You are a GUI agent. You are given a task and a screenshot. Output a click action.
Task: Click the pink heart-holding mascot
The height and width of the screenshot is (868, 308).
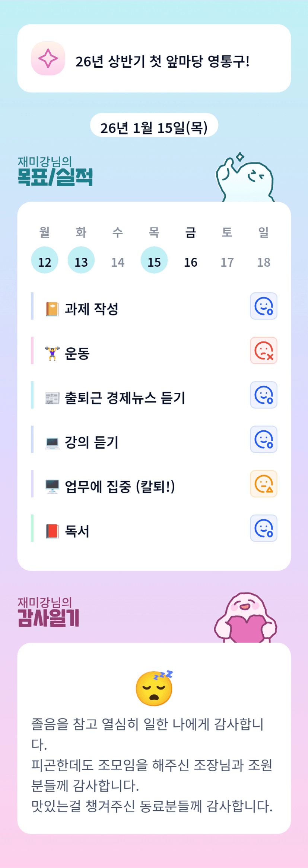pos(245,618)
